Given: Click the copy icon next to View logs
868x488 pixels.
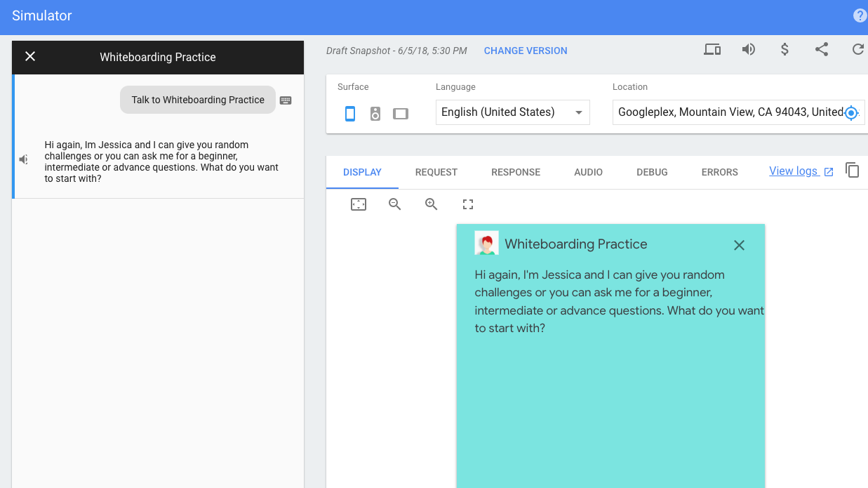Looking at the screenshot, I should pos(852,170).
